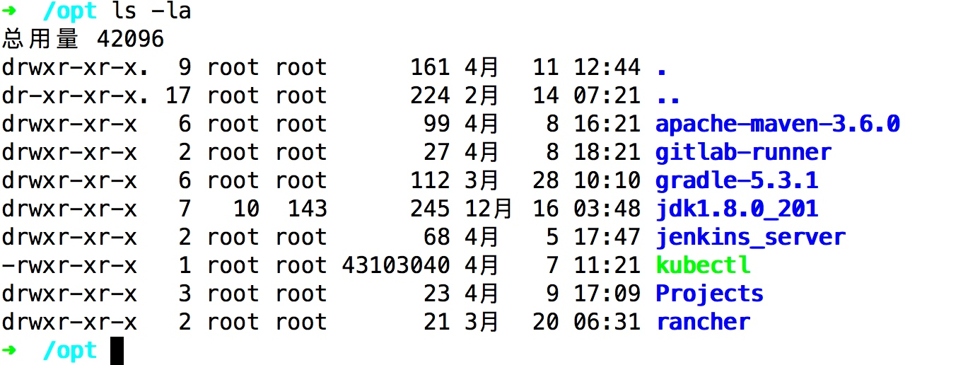Click the 10:10 time on gradle row
Screen dimensions: 980x365
pyautogui.click(x=607, y=180)
